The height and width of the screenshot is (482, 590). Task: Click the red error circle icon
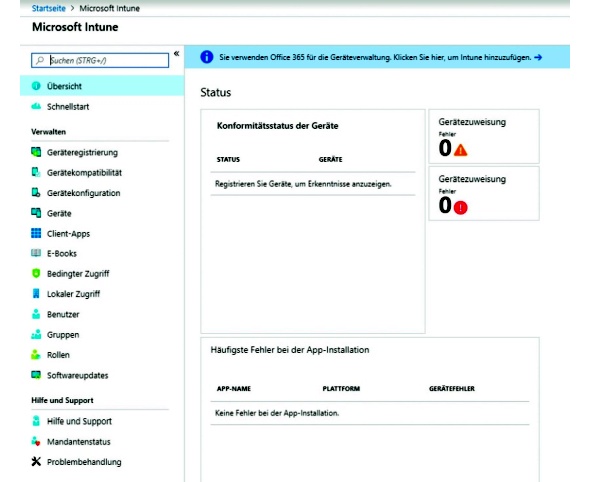tap(461, 207)
